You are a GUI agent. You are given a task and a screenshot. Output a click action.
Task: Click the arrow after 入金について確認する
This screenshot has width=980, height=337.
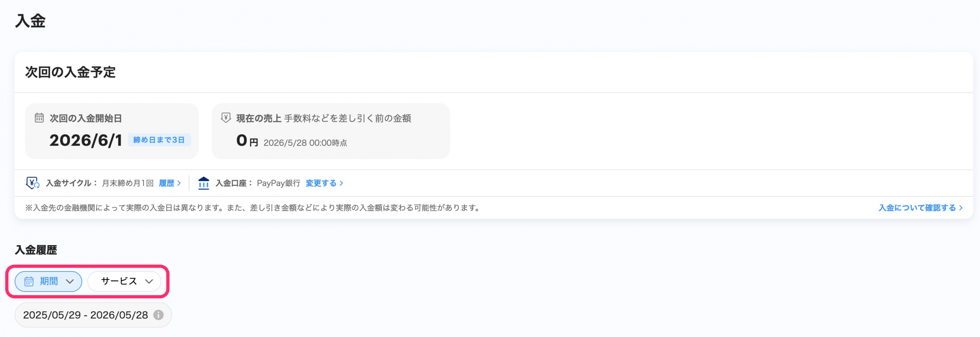[961, 208]
